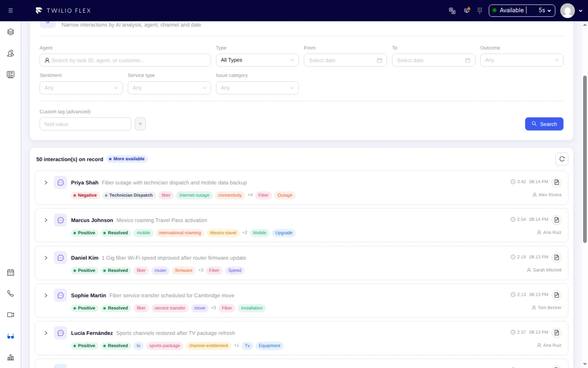Open the bar chart analytics sidebar icon
Screen dimensions: 588x368
point(11,357)
